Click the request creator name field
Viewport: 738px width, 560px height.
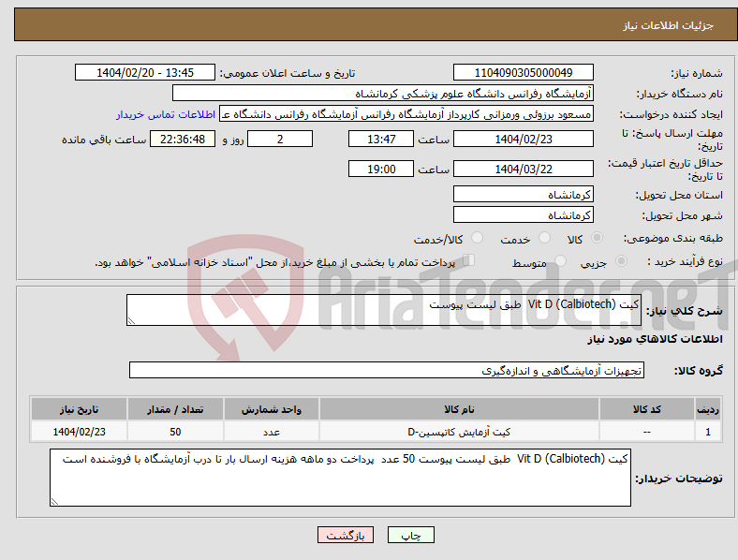coord(406,114)
